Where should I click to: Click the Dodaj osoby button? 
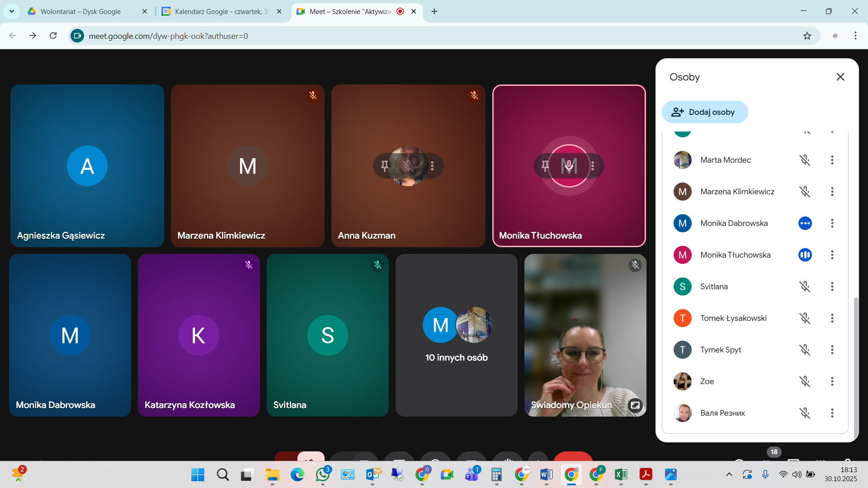click(704, 112)
